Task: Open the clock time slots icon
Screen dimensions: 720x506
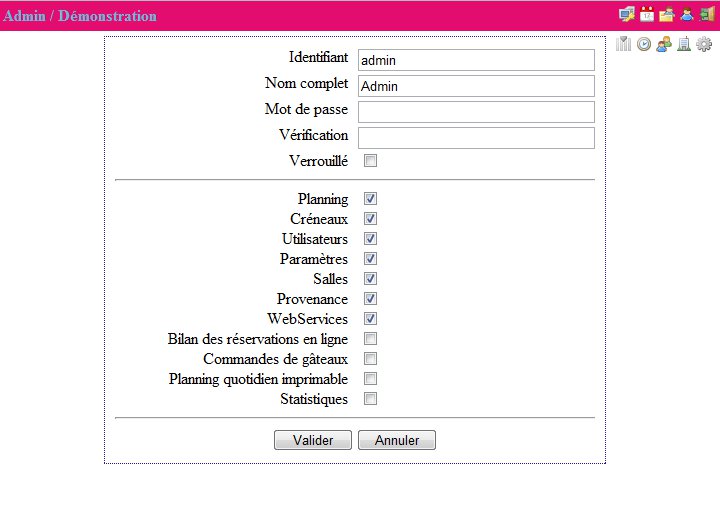Action: coord(644,44)
